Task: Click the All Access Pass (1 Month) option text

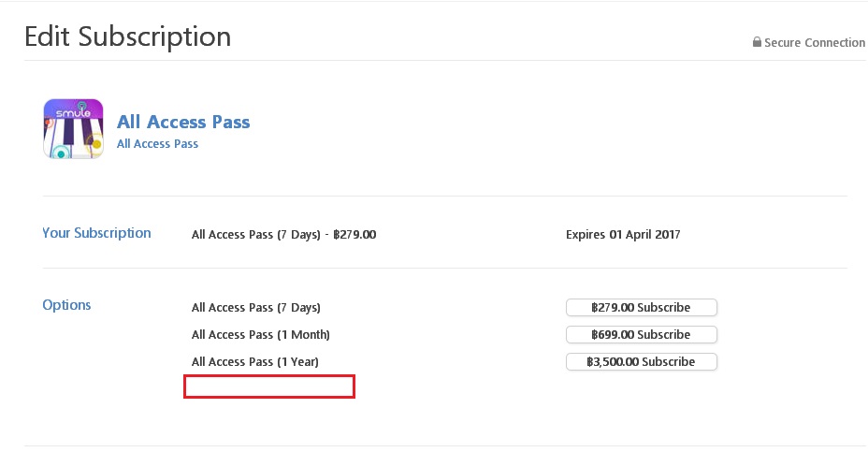Action: pyautogui.click(x=260, y=335)
